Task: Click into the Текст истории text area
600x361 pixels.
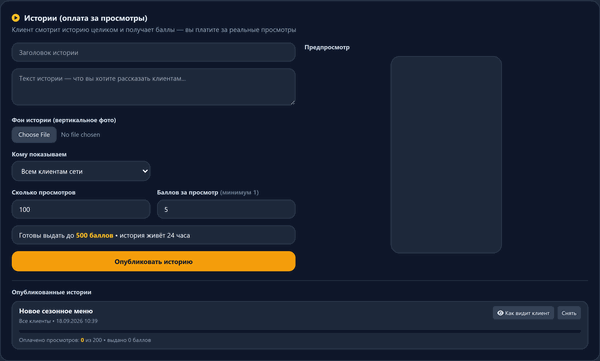Action: point(153,87)
